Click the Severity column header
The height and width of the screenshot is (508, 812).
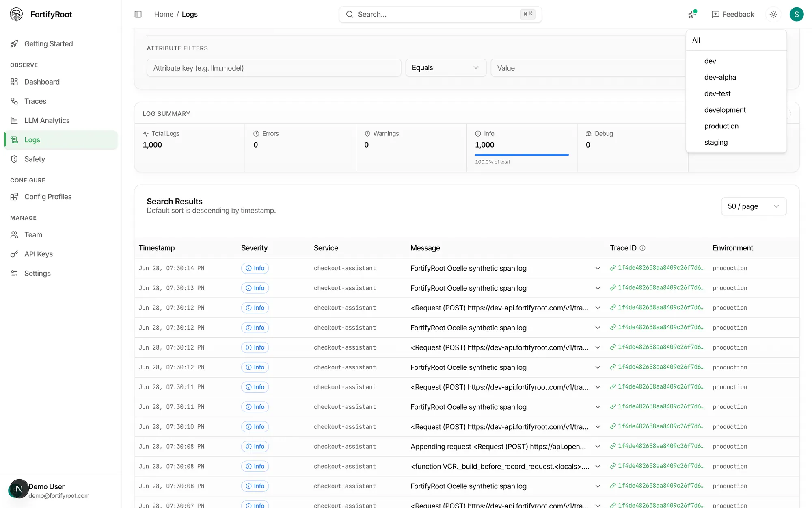pos(254,248)
